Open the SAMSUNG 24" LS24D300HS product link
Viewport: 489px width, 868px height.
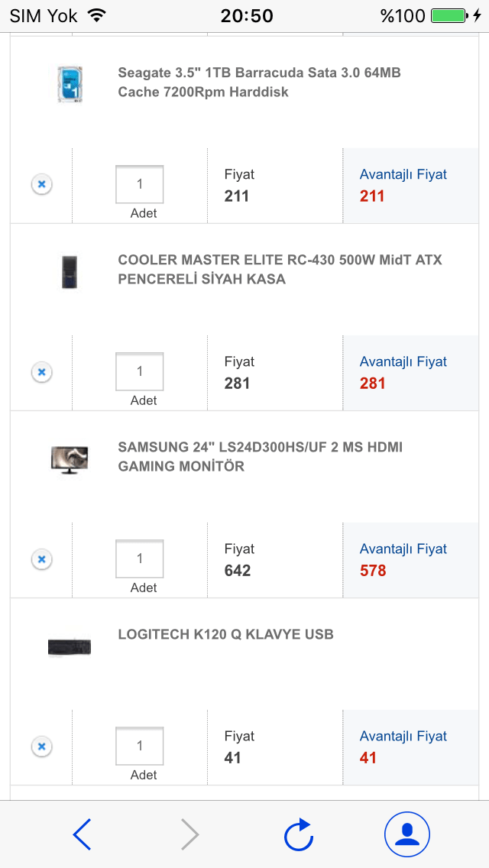[260, 456]
